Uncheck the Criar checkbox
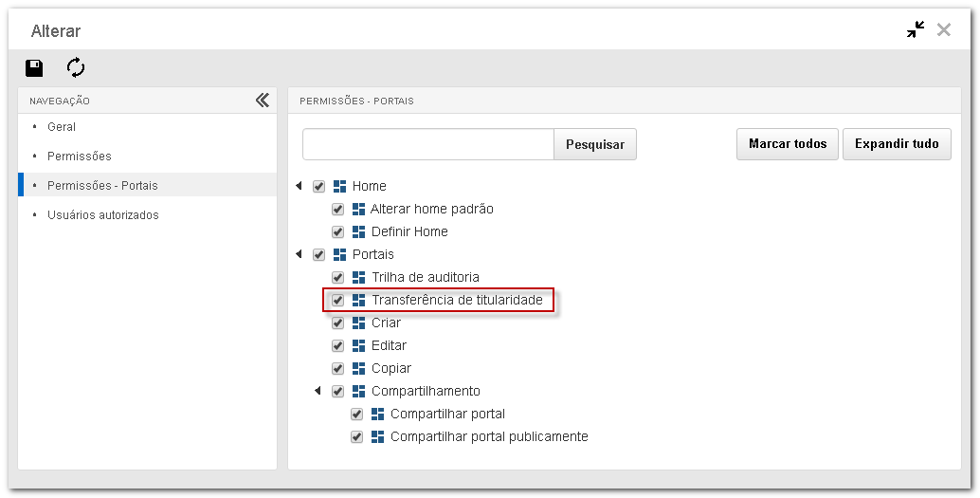 (x=337, y=323)
